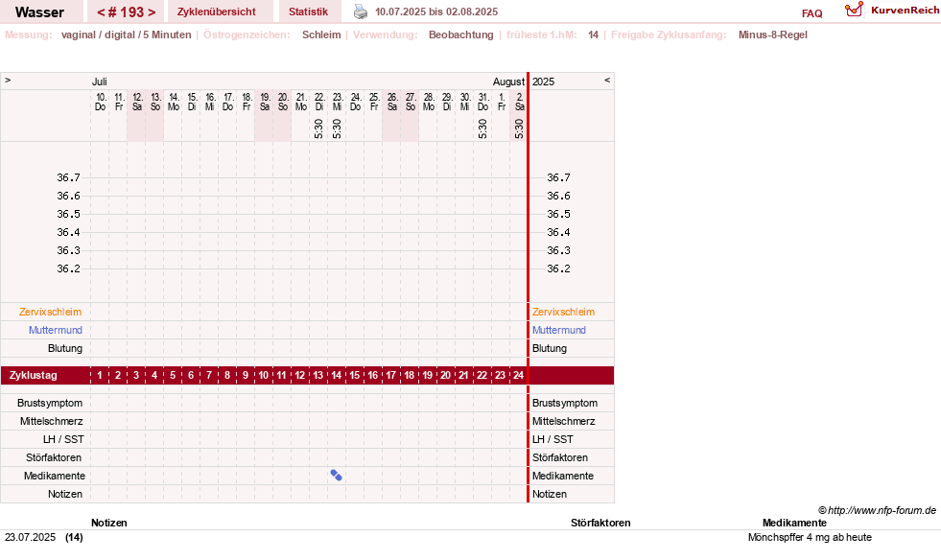Click the left Mittelschmerz row label
Image resolution: width=941 pixels, height=560 pixels.
pos(51,421)
